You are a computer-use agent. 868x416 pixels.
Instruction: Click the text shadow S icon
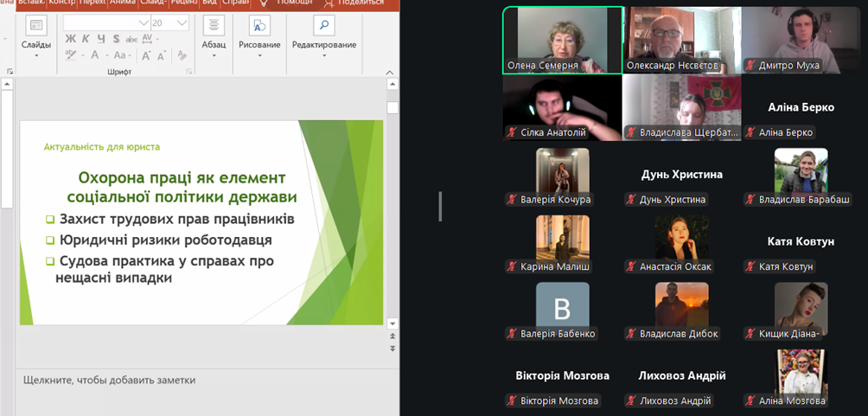click(x=117, y=39)
